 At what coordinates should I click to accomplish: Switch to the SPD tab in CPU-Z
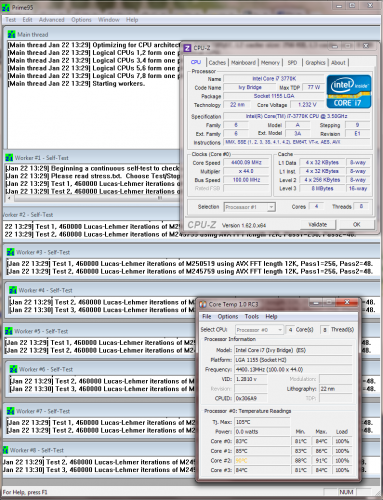tap(292, 63)
